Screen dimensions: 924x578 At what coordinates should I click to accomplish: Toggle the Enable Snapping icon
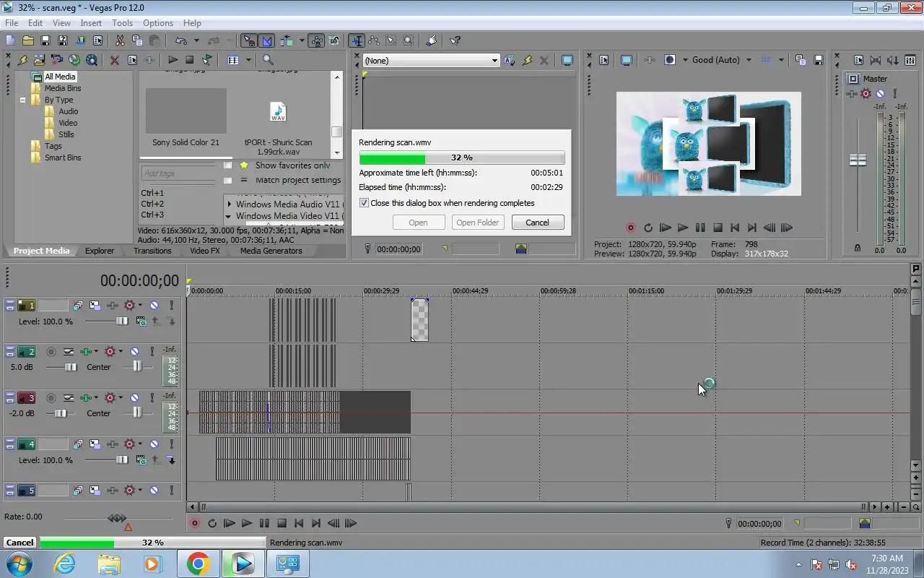click(x=249, y=41)
